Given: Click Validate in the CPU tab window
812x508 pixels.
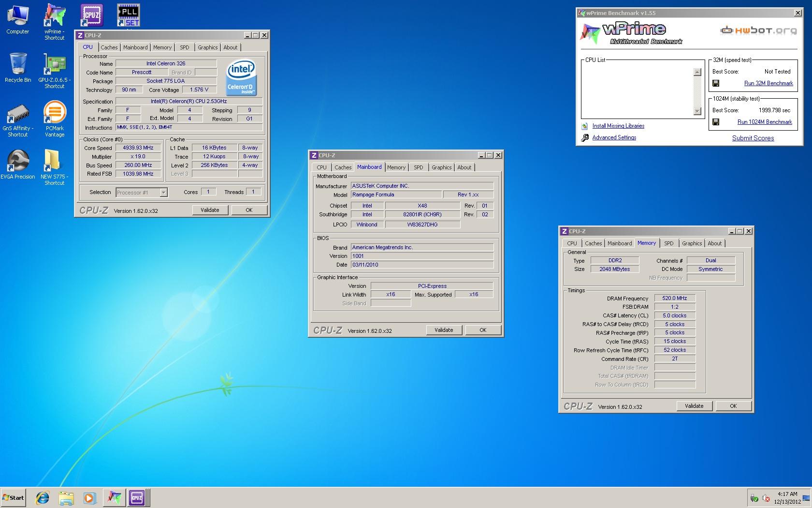Looking at the screenshot, I should click(x=210, y=210).
